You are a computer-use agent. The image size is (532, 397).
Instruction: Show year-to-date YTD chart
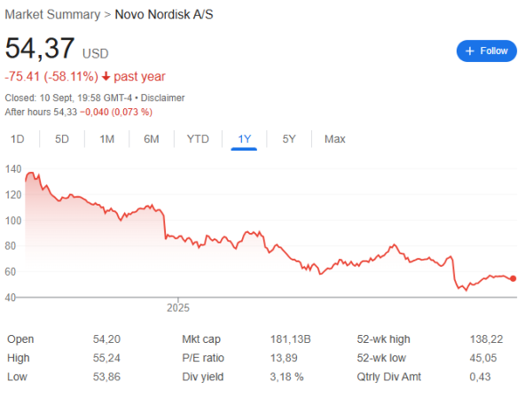pyautogui.click(x=198, y=139)
